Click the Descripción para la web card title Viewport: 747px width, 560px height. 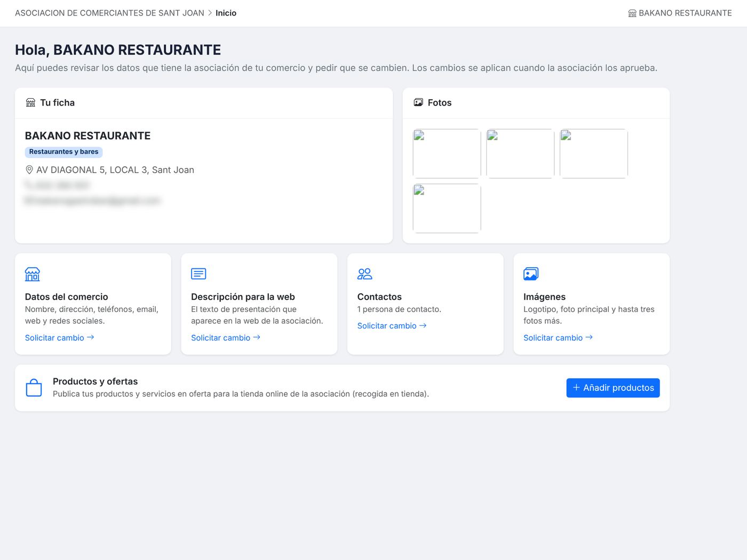point(243,297)
